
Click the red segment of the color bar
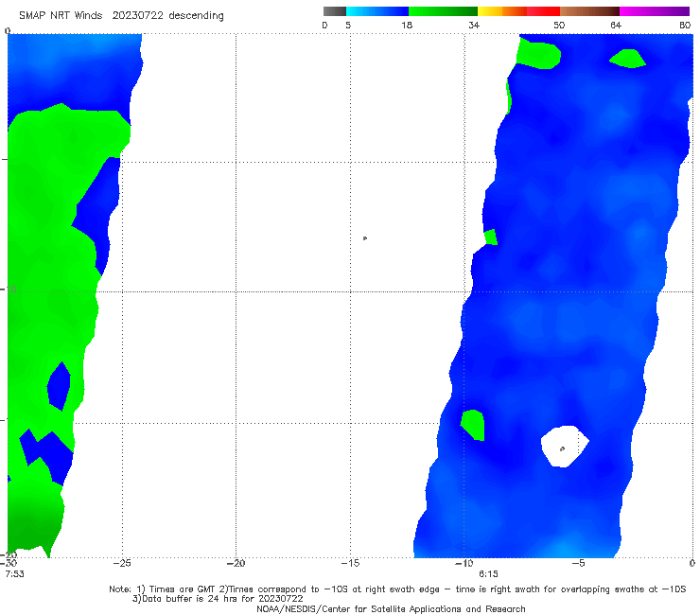[x=543, y=11]
